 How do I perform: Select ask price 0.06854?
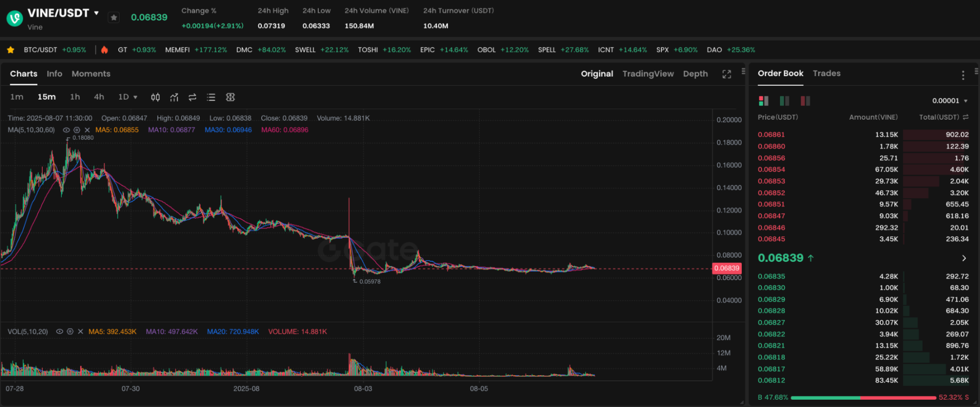[771, 170]
